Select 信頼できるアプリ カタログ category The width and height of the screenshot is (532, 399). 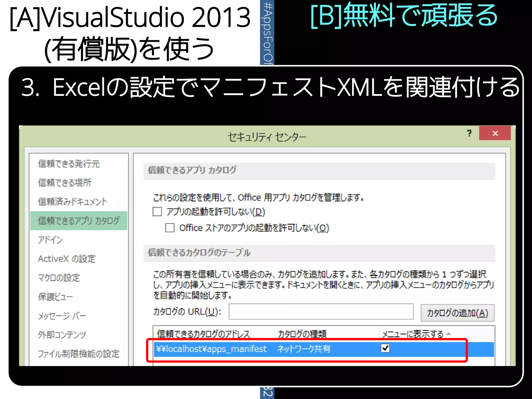pyautogui.click(x=79, y=221)
